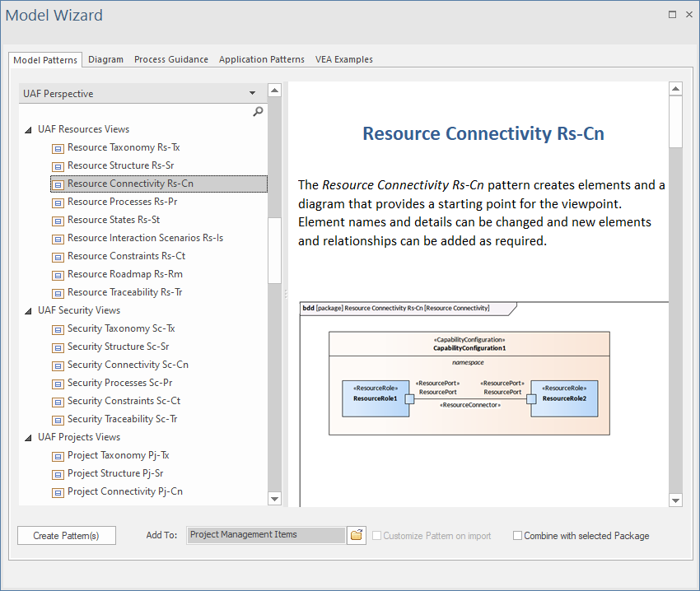Select Resource Interaction Scenarios Rs-Is pattern
The image size is (700, 591).
click(145, 238)
